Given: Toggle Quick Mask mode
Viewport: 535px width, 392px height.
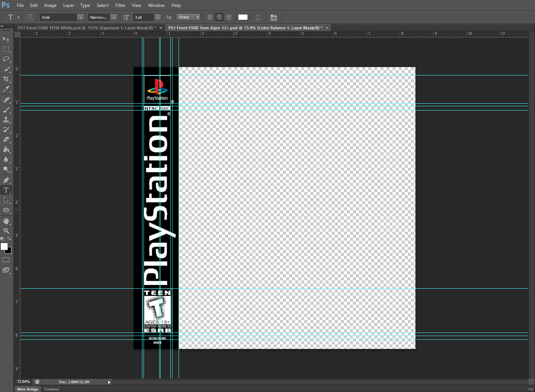Looking at the screenshot, I should 6,260.
